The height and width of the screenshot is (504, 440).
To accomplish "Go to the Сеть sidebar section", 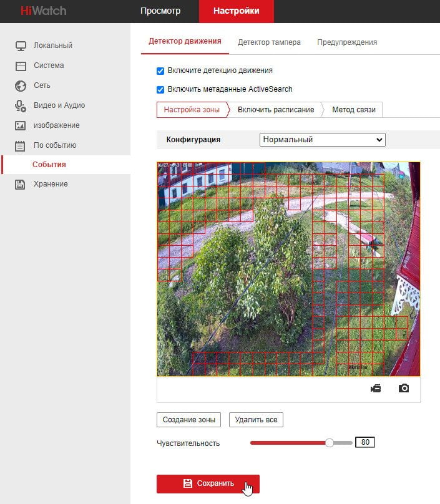I will click(42, 85).
